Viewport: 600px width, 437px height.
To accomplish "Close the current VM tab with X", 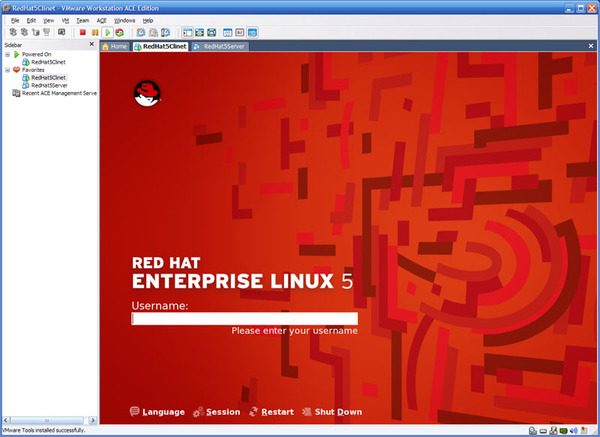I will [x=591, y=46].
